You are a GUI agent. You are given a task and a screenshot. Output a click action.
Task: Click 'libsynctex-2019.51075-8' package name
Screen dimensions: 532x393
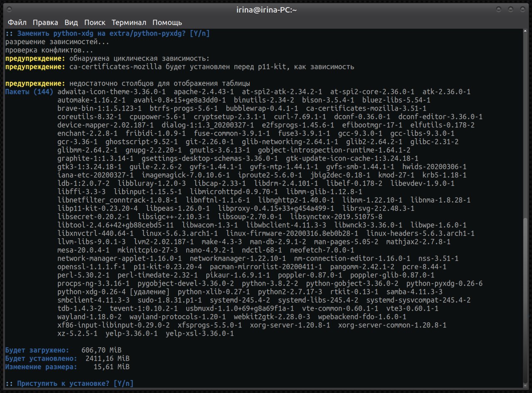[336, 216]
